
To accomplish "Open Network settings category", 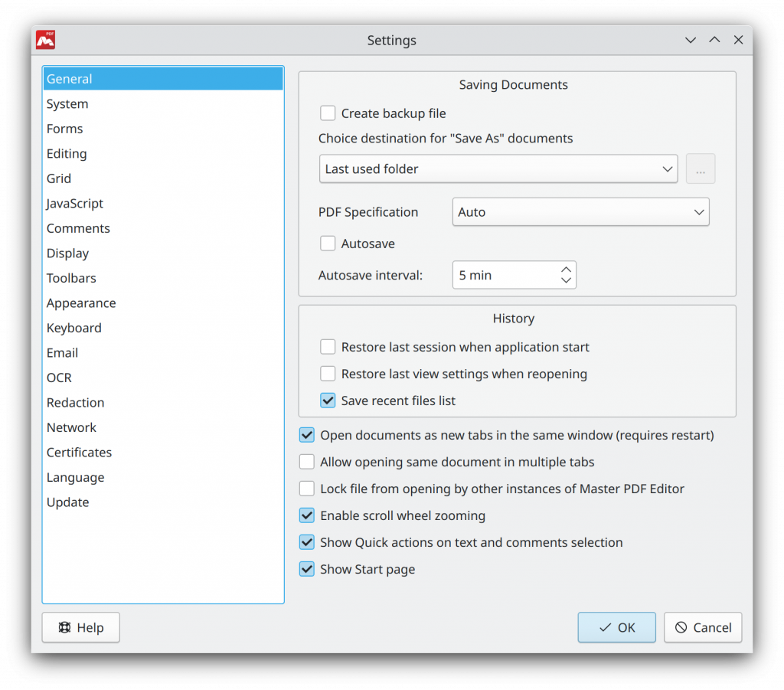I will pyautogui.click(x=164, y=427).
